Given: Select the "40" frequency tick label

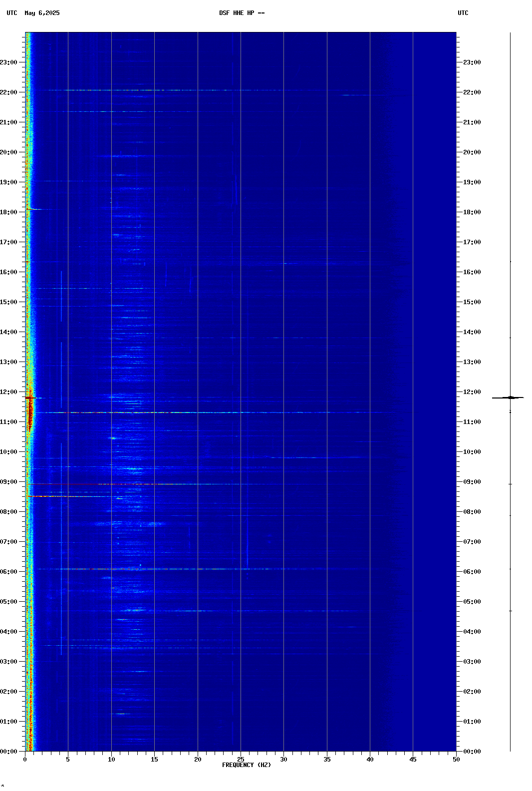Looking at the screenshot, I should 370,760.
